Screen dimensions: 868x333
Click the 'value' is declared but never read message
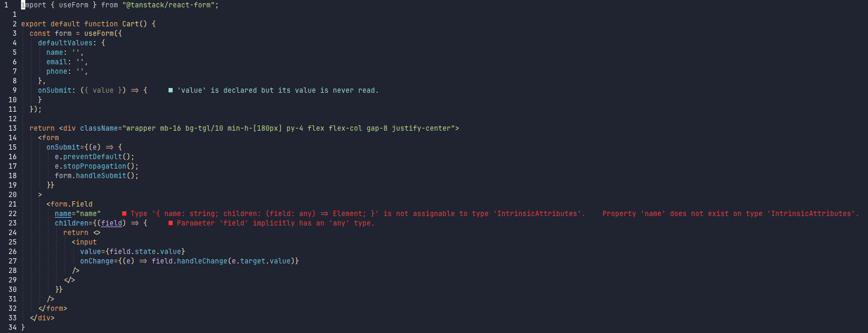click(x=278, y=90)
